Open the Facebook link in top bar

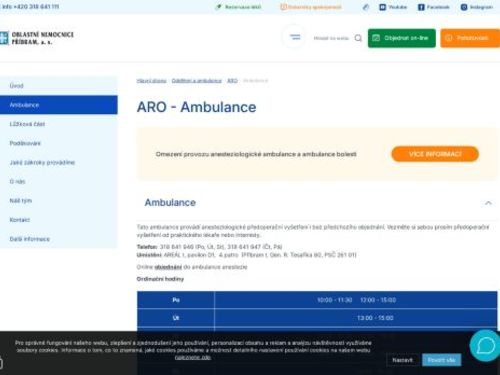434,7
